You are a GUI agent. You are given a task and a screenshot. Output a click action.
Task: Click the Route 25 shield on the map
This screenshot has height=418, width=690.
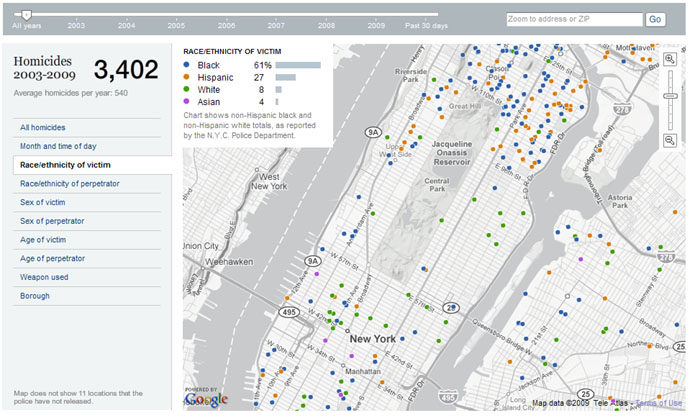click(451, 308)
